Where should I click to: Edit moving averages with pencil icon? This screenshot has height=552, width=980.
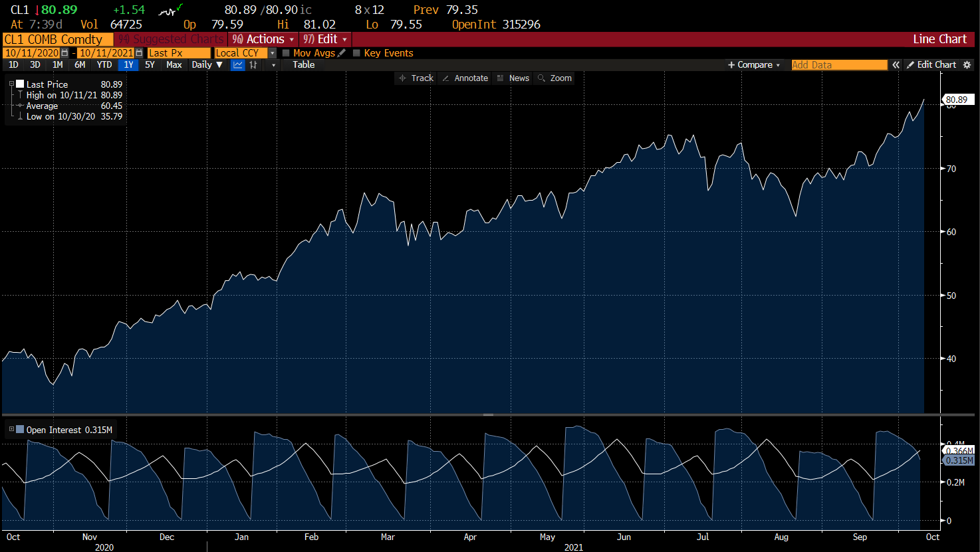click(x=342, y=53)
